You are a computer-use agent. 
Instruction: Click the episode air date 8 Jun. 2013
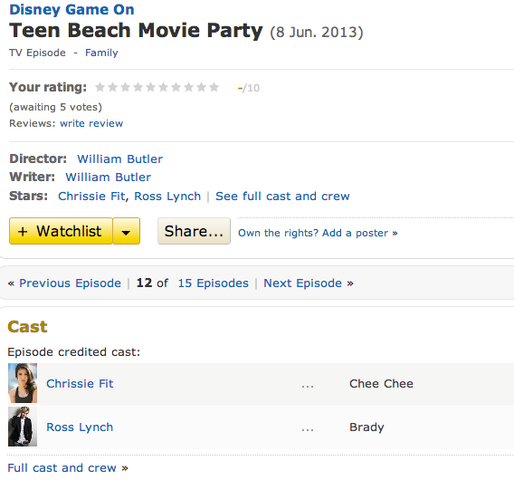(x=316, y=32)
